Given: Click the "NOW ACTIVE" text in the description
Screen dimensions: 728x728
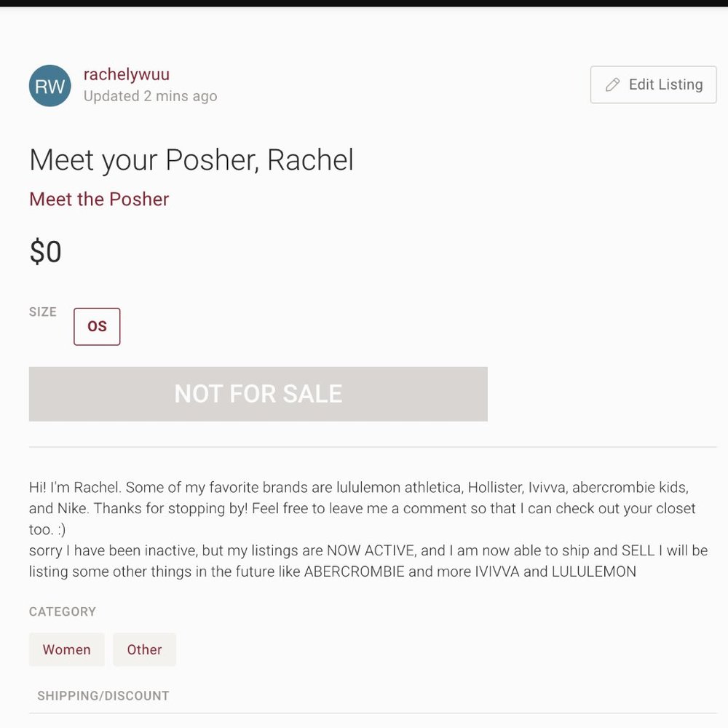Looking at the screenshot, I should click(371, 551).
